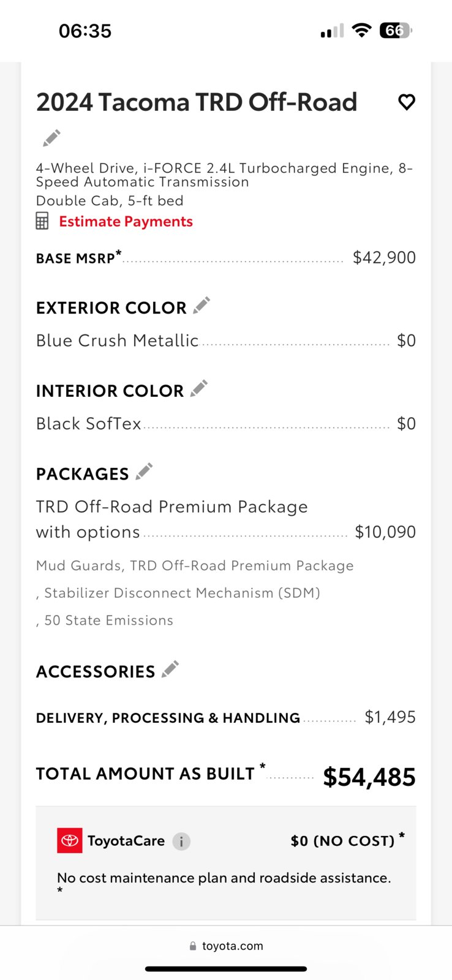Tap the $0 (NO COST) disclaimer asterisk
This screenshot has width=452, height=980.
(x=402, y=835)
